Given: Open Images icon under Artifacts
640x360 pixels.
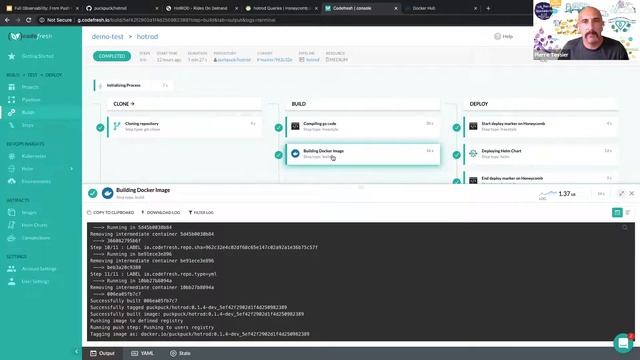Looking at the screenshot, I should tap(11, 212).
